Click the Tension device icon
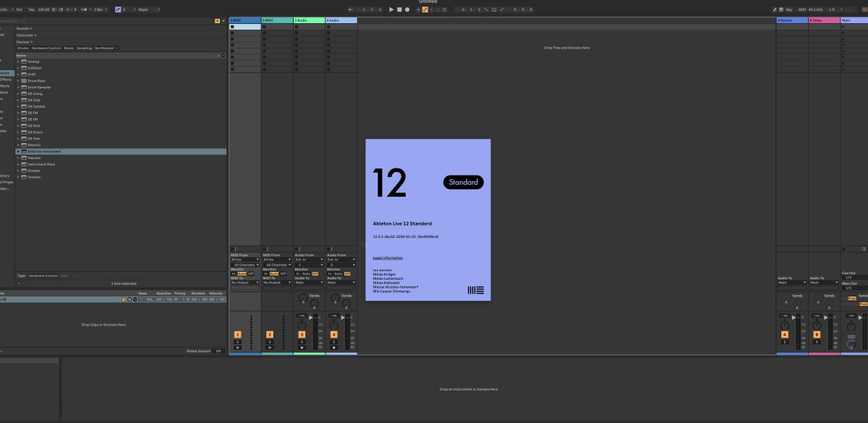 coord(24,177)
